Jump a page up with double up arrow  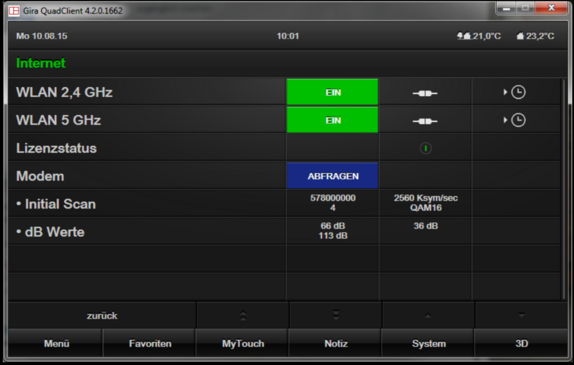[x=243, y=315]
